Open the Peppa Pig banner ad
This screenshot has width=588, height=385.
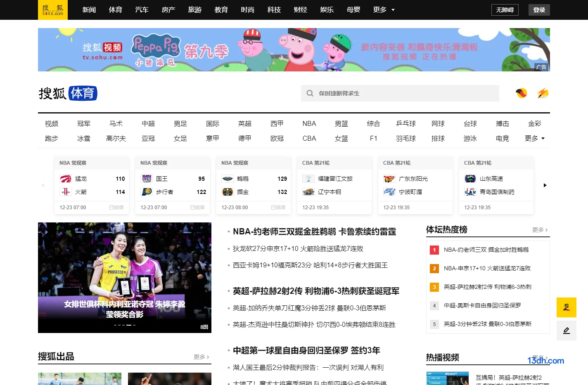pos(294,50)
